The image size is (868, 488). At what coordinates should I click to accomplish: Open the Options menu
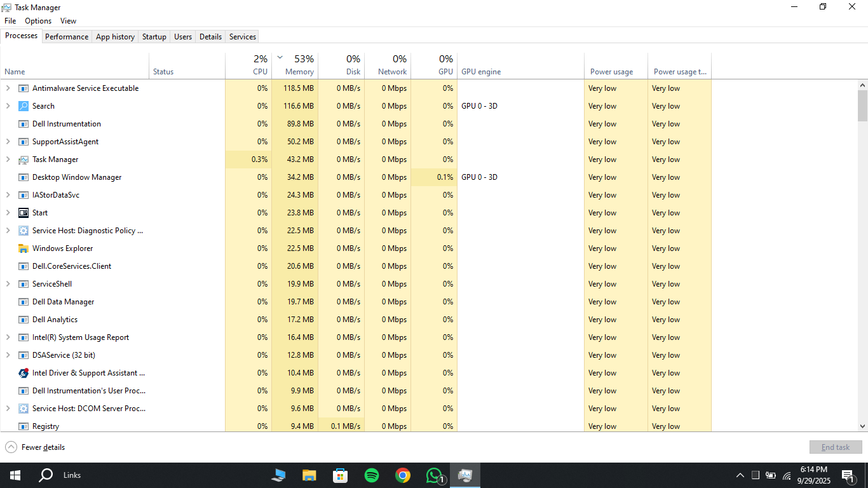pyautogui.click(x=38, y=21)
